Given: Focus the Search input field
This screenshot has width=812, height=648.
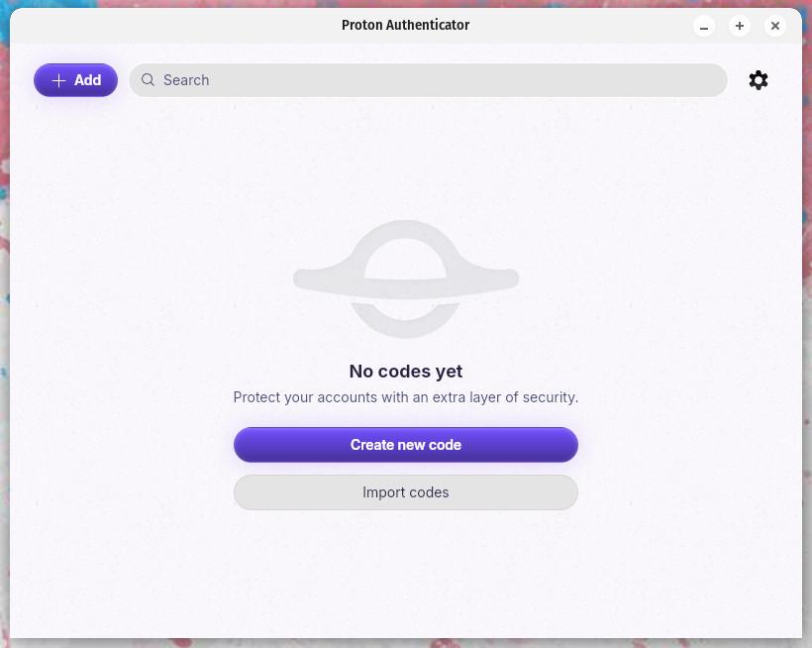Looking at the screenshot, I should [428, 80].
